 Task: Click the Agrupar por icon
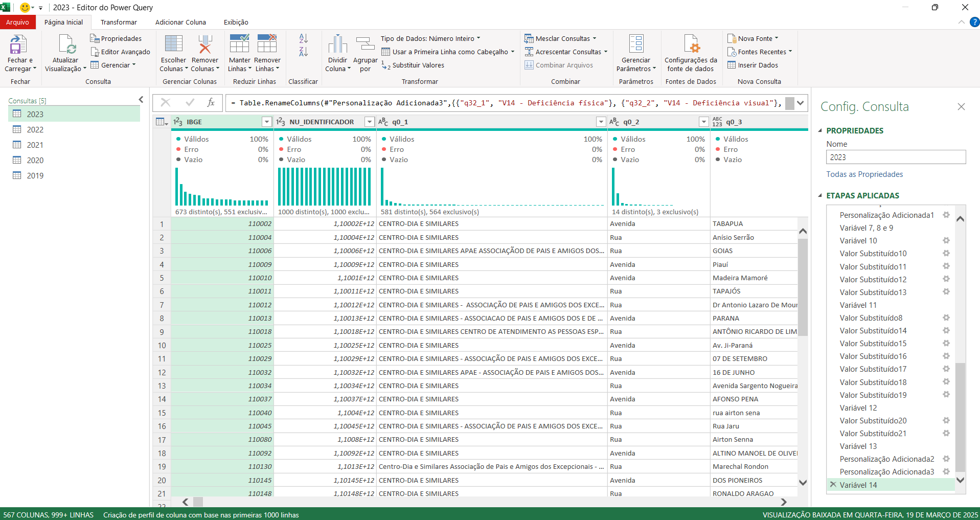tap(365, 44)
